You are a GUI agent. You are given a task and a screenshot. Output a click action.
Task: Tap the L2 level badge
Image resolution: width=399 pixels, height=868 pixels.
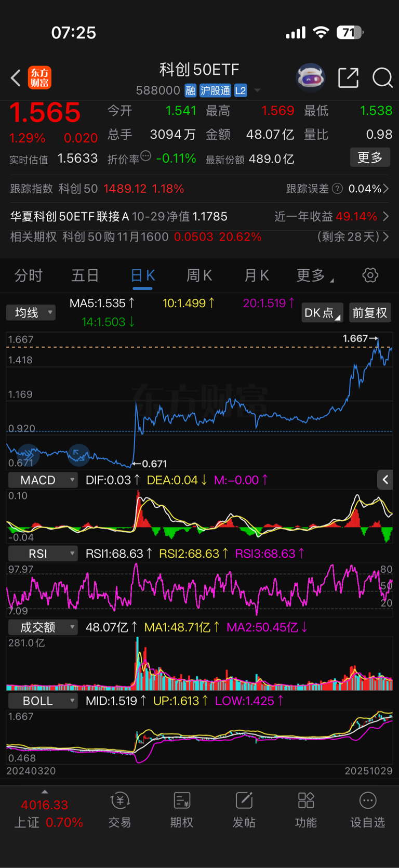(x=241, y=90)
